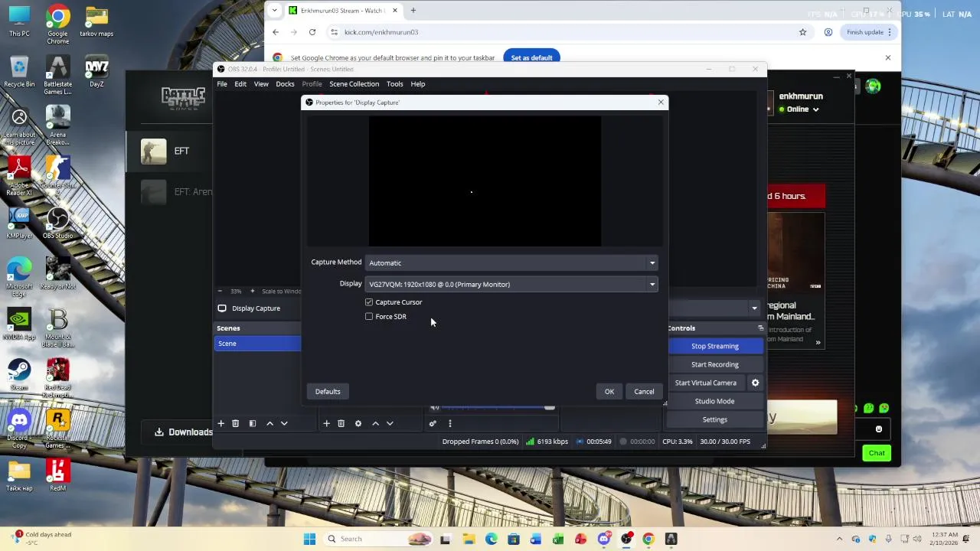This screenshot has height=551, width=980.
Task: Open the File menu in OBS
Action: coord(222,84)
